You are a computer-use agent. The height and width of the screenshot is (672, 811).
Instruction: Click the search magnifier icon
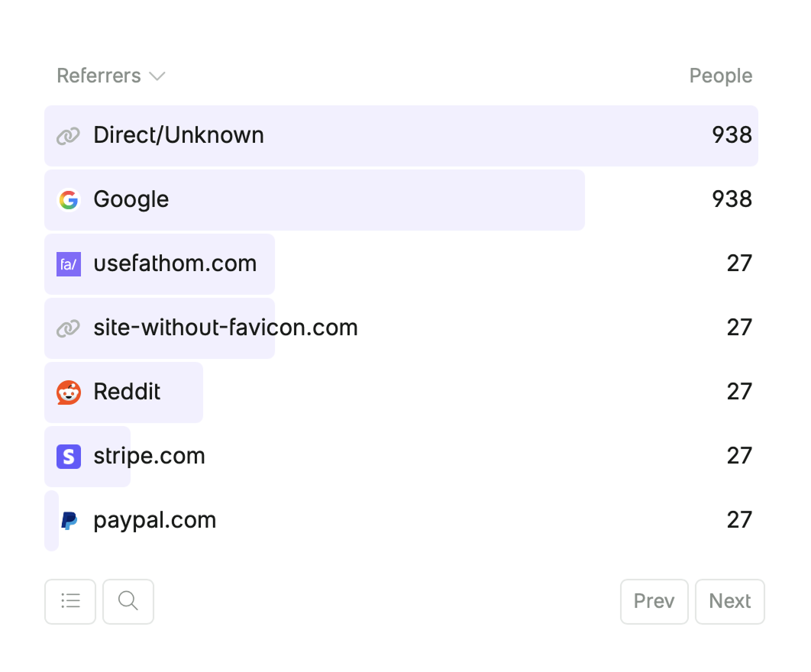click(128, 601)
